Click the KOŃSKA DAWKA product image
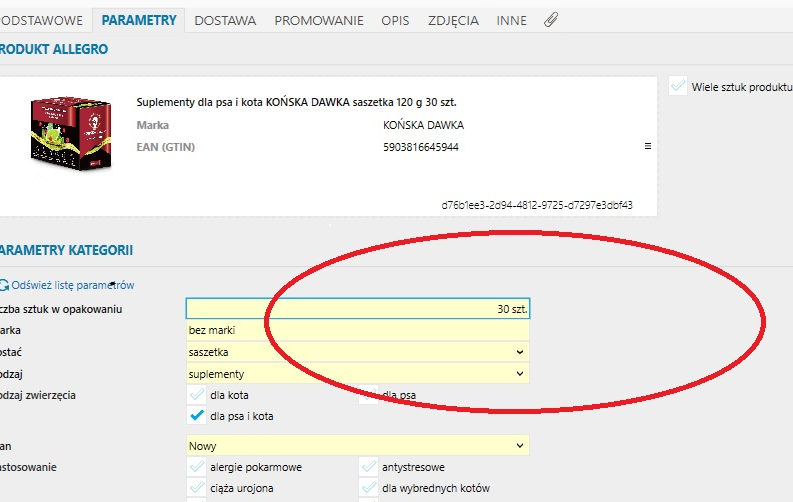 pos(71,133)
